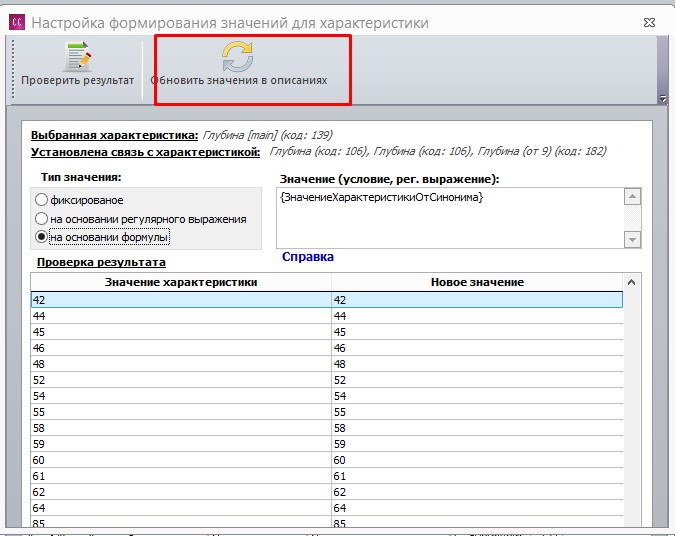The image size is (675, 536).
Task: Select Новое значение cell with 58
Action: coord(477,428)
